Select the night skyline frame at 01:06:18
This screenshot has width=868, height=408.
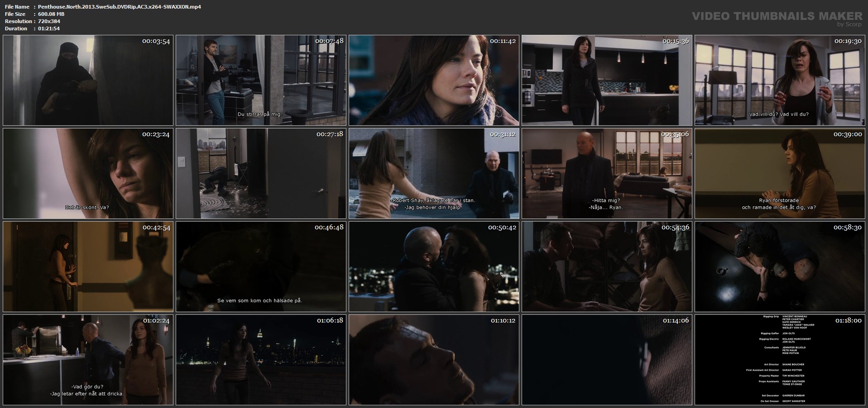261,360
